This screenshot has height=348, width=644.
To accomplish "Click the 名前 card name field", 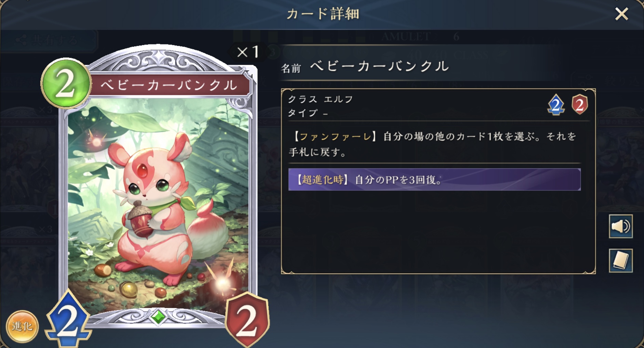I will pos(365,66).
